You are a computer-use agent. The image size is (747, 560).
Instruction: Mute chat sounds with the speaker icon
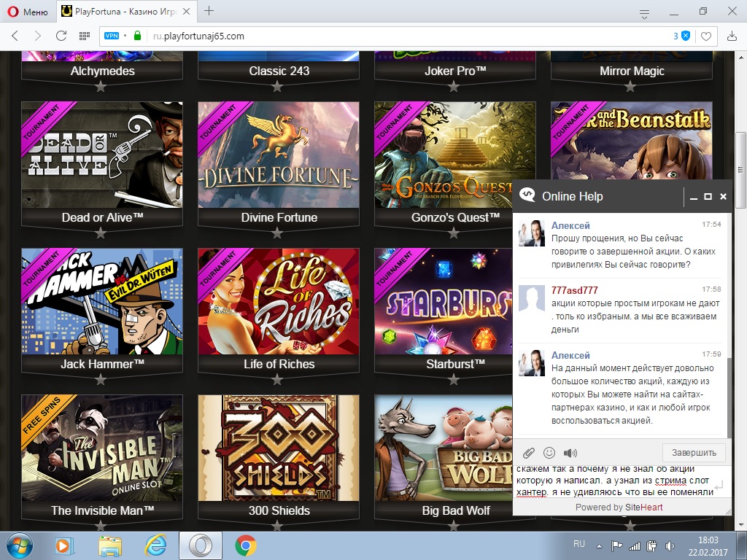tap(570, 453)
